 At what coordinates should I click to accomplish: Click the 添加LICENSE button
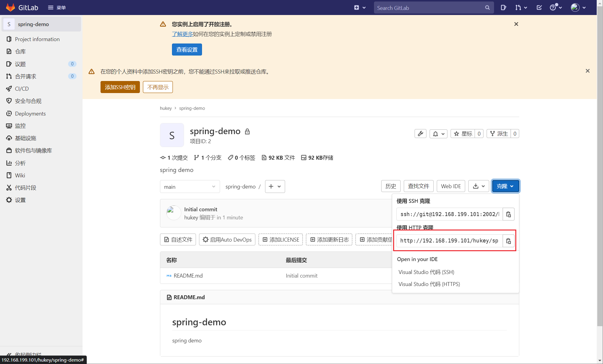(x=281, y=239)
